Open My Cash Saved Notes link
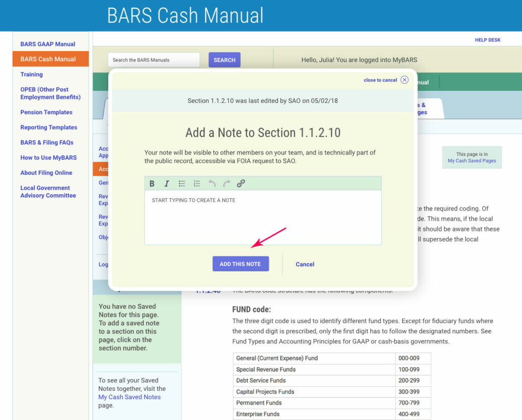Image resolution: width=522 pixels, height=420 pixels. click(129, 397)
